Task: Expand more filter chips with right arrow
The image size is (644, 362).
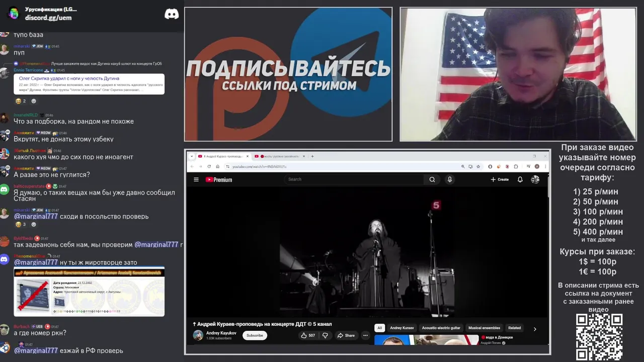Action: pyautogui.click(x=535, y=329)
